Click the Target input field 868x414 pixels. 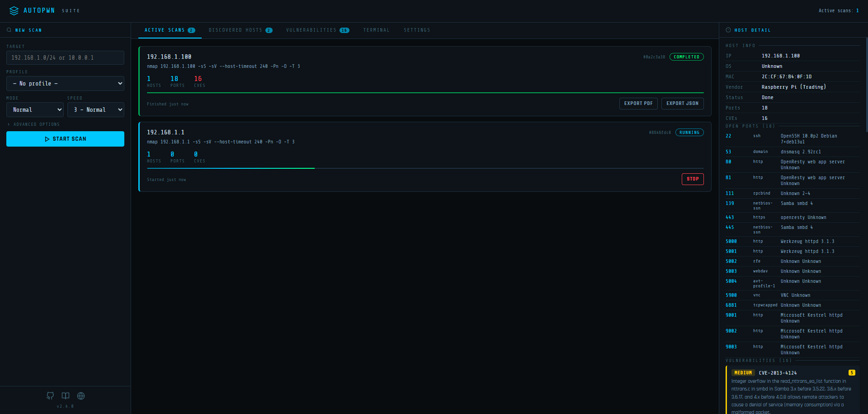65,57
